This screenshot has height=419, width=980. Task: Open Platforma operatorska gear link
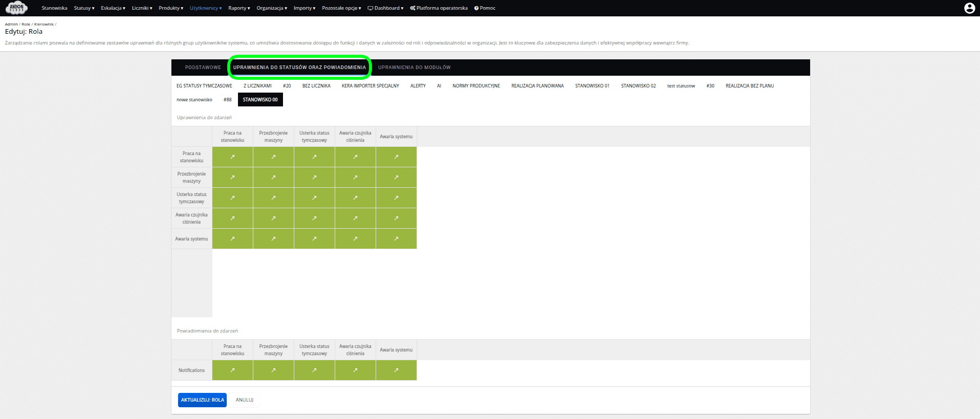[439, 8]
